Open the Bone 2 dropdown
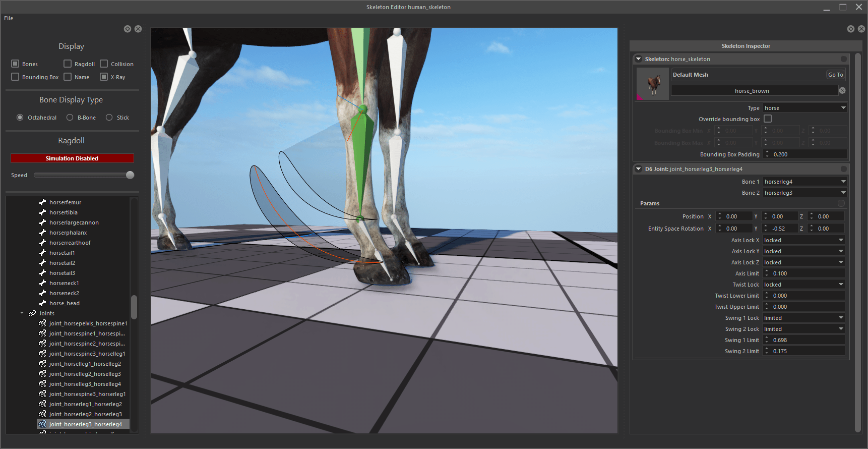 point(804,193)
